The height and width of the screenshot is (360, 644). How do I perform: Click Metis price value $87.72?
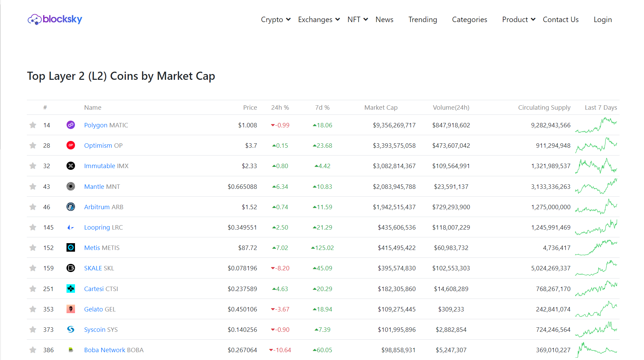tap(247, 248)
